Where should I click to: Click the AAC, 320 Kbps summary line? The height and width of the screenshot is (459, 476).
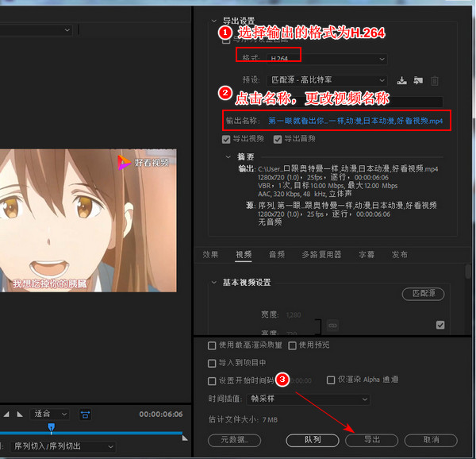305,194
